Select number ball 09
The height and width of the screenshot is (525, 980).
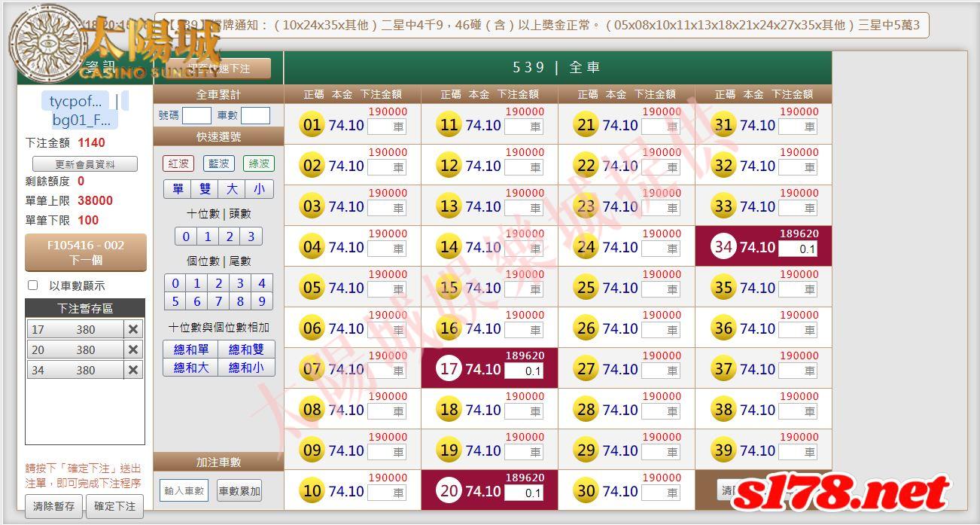coord(312,450)
